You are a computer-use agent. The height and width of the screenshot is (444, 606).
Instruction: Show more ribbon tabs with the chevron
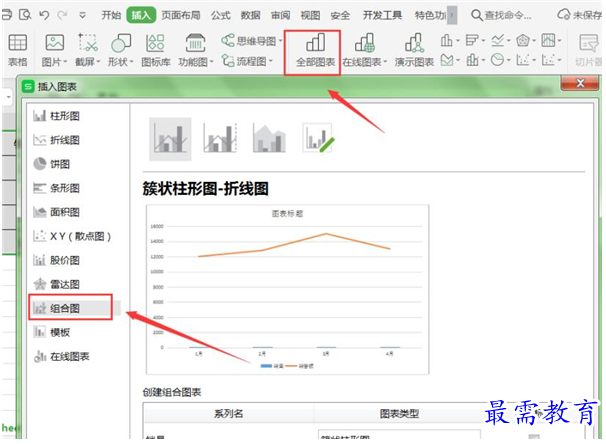452,15
